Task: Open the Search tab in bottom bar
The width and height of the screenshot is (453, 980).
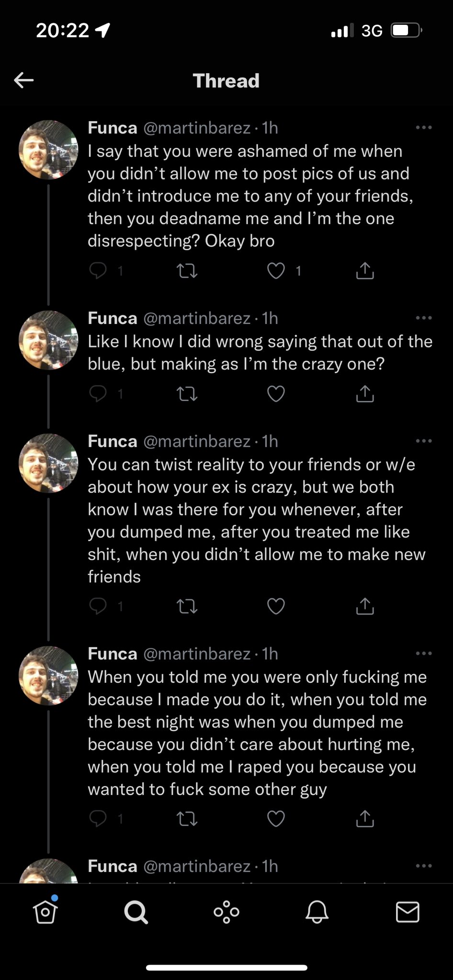Action: pos(136,912)
